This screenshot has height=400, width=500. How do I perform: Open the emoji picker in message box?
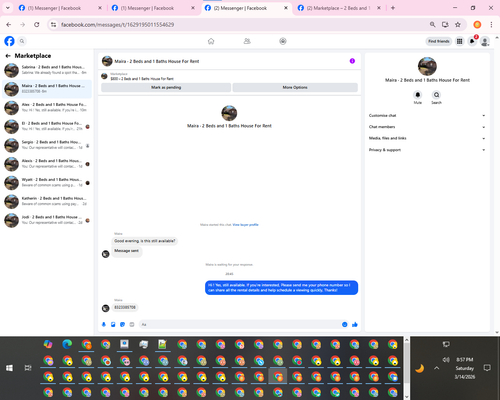coord(345,324)
